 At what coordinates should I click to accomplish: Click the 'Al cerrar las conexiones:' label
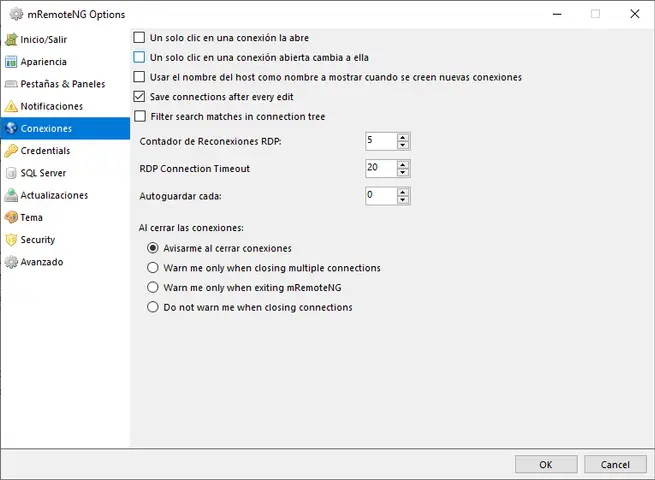(x=191, y=228)
